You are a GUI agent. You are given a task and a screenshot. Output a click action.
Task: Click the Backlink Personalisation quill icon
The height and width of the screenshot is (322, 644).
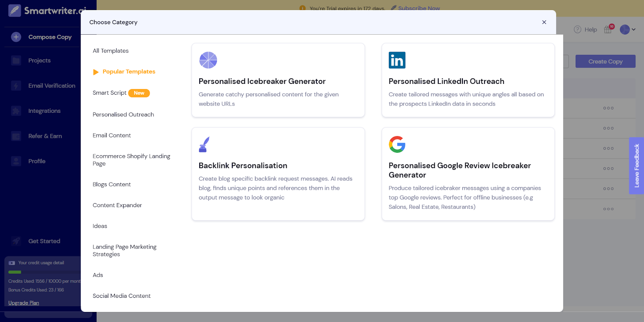pos(204,144)
